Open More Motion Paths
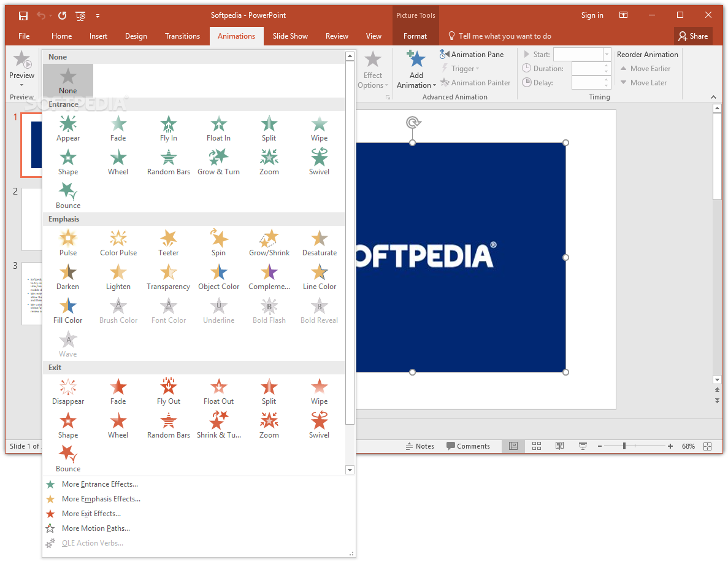This screenshot has width=728, height=564. [x=96, y=528]
